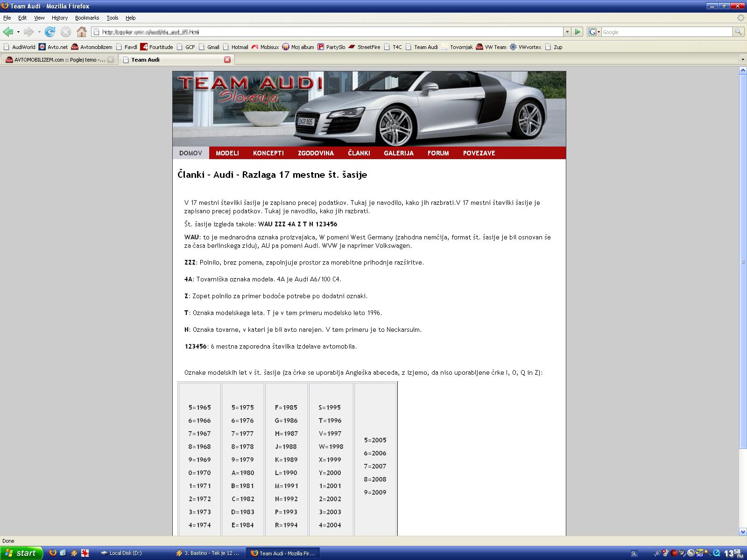Open the FORUM page
Image resolution: width=747 pixels, height=560 pixels.
[438, 153]
